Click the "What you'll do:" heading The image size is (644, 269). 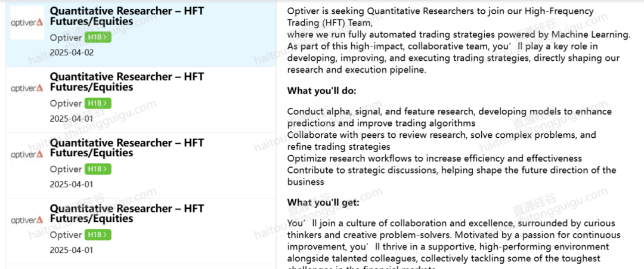point(321,90)
